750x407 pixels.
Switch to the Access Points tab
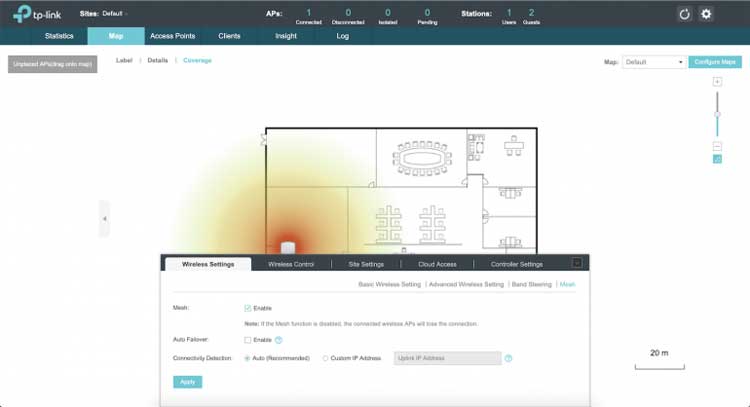point(172,36)
